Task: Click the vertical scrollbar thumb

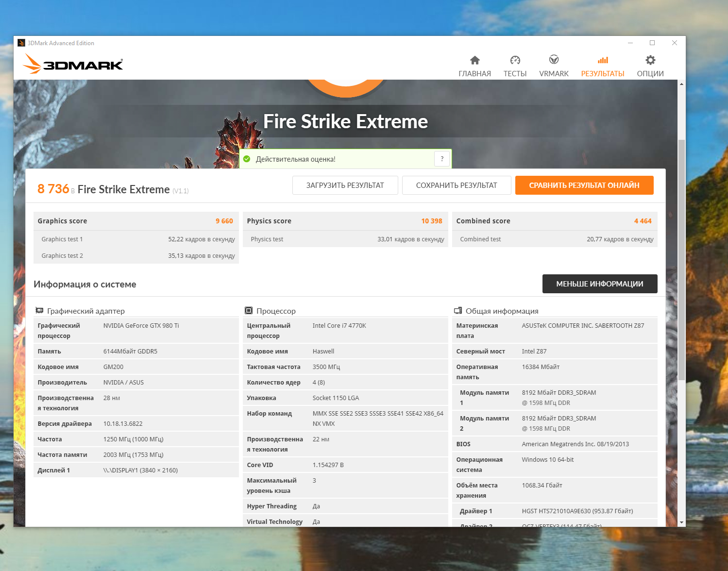Action: tap(681, 260)
